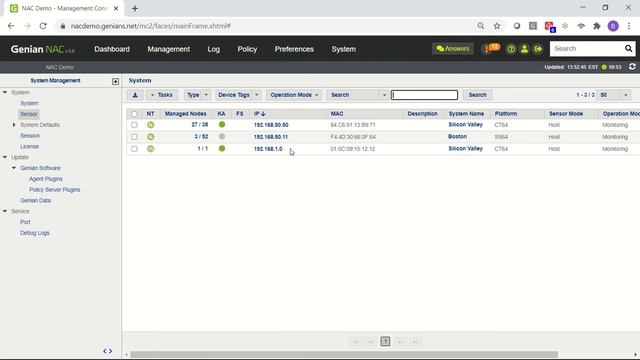Click the header Search input box

[x=586, y=49]
